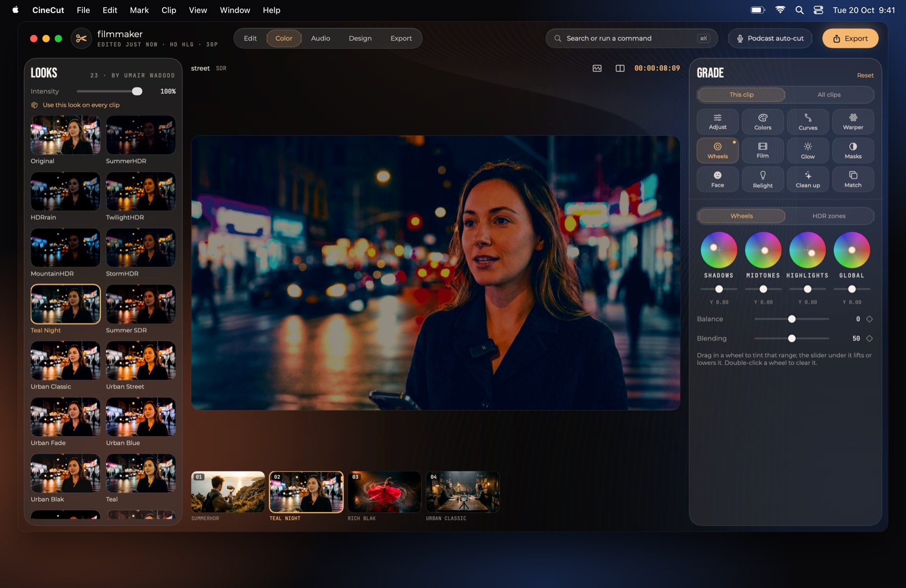Select the Wheels segment below tools
This screenshot has height=588, width=906.
tap(741, 216)
